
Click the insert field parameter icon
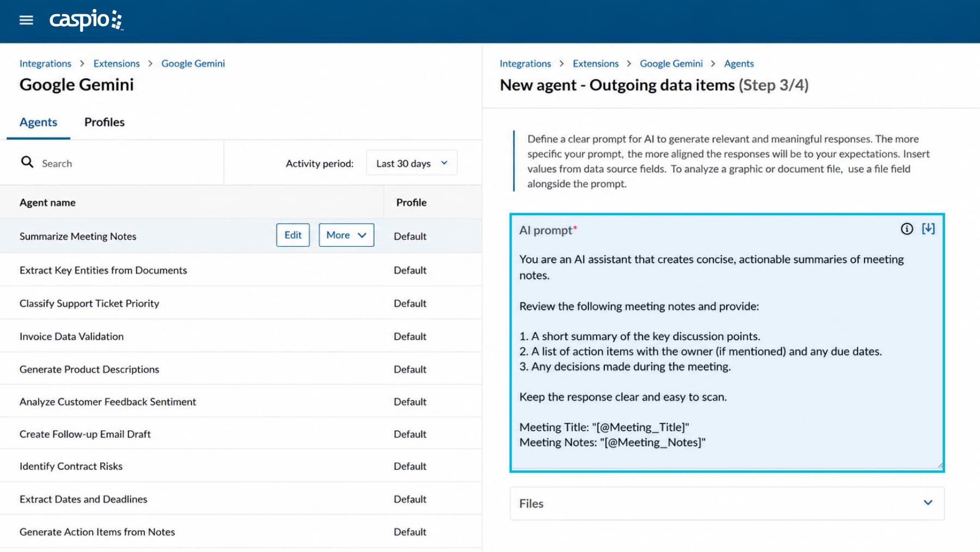[x=928, y=229]
